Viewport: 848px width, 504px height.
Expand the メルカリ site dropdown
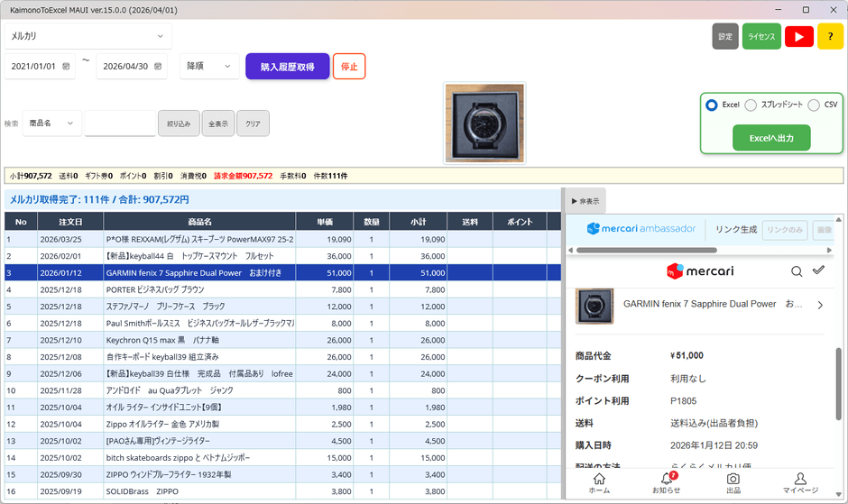tap(88, 36)
